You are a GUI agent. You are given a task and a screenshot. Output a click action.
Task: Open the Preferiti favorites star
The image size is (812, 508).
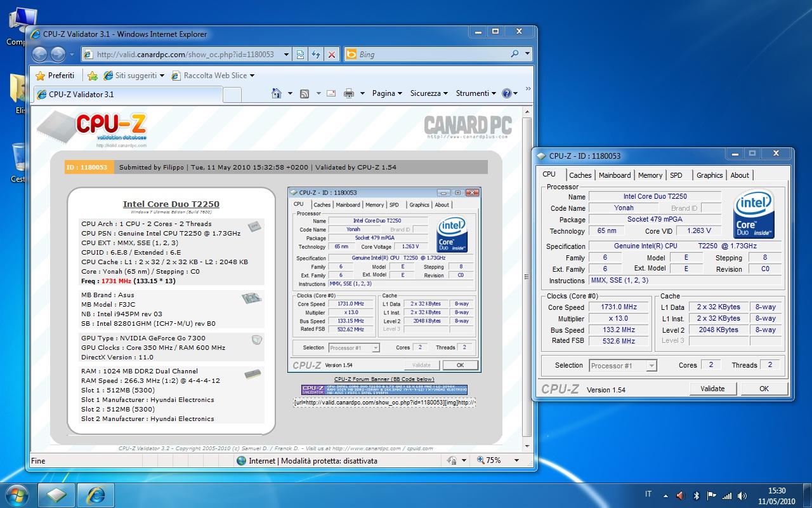(55, 76)
